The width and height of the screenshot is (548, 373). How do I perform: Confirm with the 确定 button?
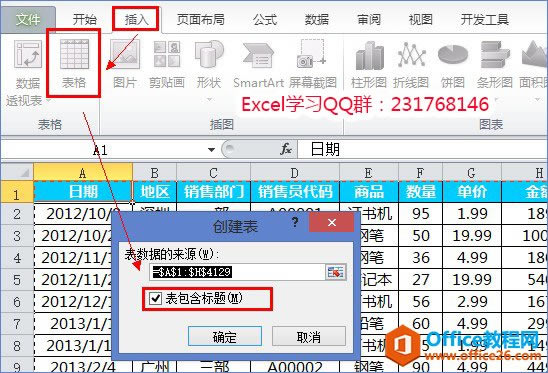[225, 336]
